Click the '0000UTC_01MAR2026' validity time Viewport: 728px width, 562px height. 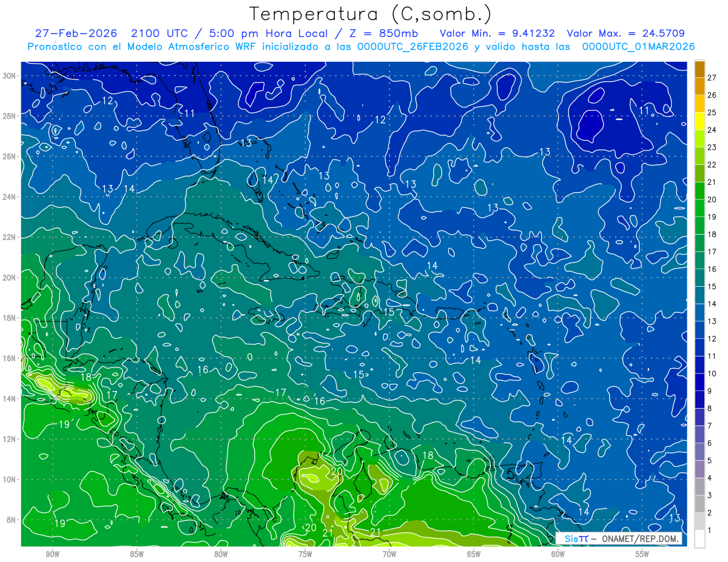coord(638,46)
